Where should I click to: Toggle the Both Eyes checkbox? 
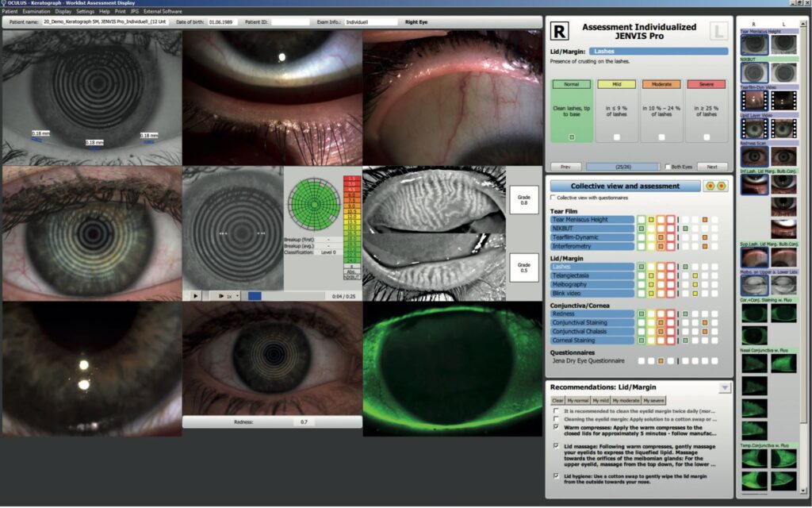pos(668,167)
